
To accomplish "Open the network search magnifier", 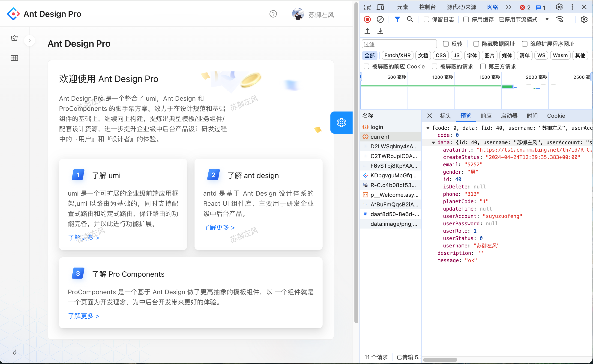I will [x=410, y=19].
